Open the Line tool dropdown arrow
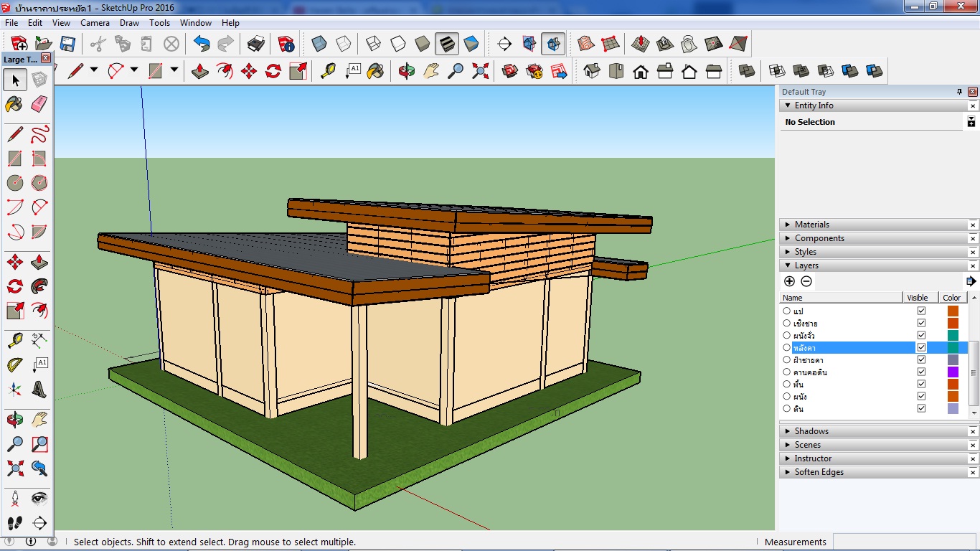980x551 pixels. click(94, 70)
